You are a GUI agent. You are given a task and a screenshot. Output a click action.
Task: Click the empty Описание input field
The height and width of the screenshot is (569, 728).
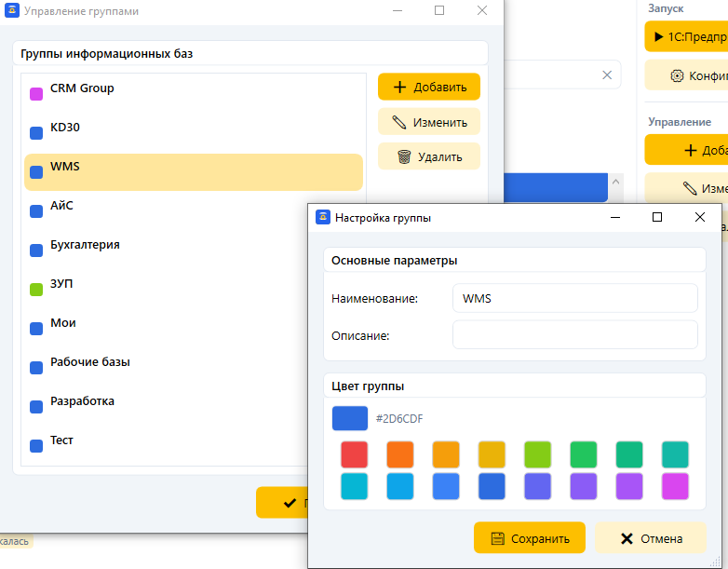click(x=574, y=334)
